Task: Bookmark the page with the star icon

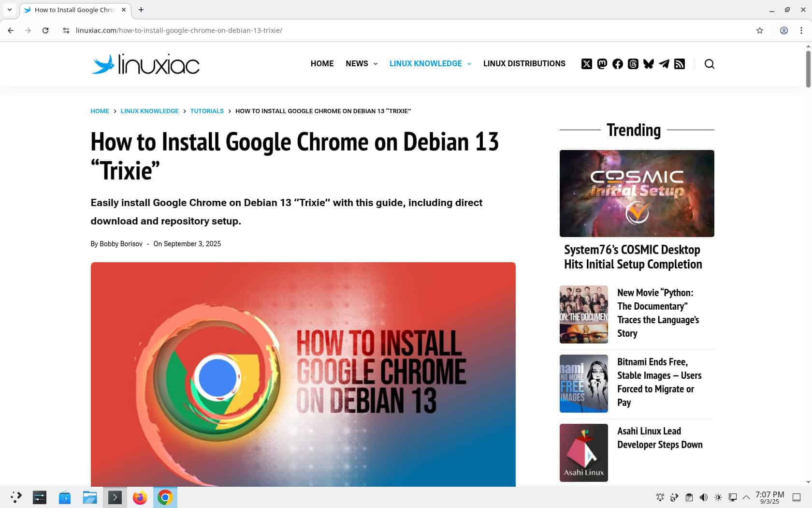Action: (x=759, y=30)
